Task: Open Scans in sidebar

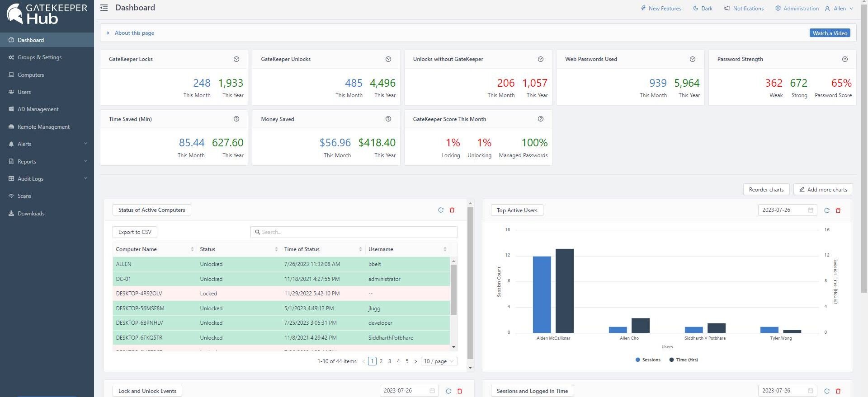Action: point(47,196)
